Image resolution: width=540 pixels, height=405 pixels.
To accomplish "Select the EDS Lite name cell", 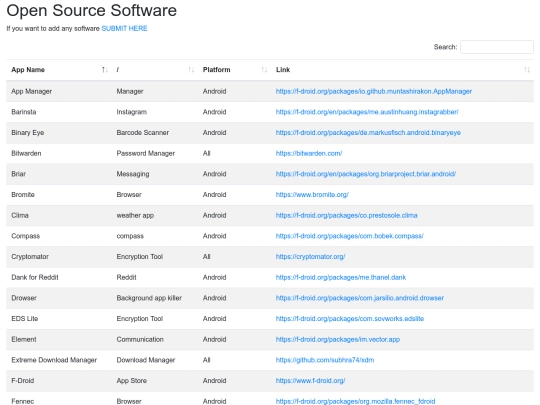I will click(x=25, y=319).
